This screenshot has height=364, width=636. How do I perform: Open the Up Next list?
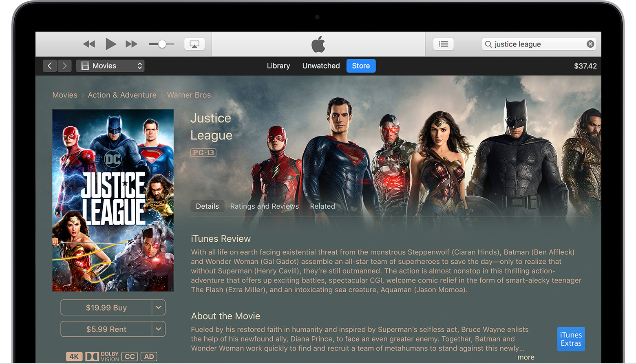click(x=444, y=44)
